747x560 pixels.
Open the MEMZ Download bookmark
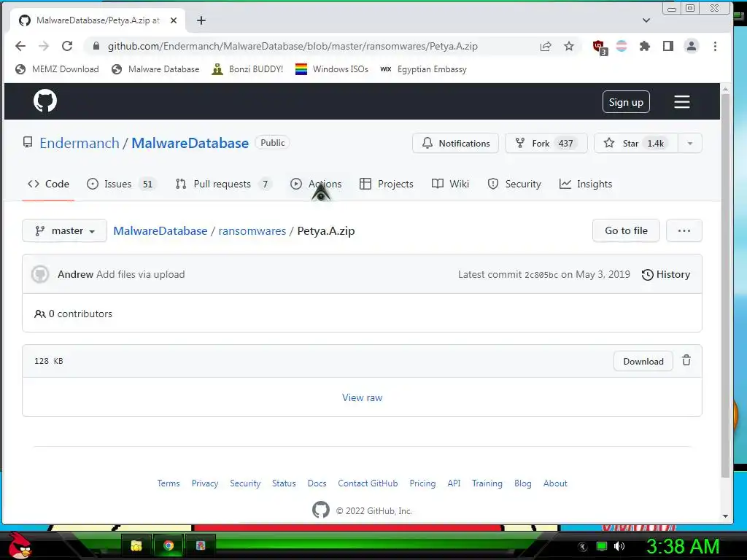coord(57,69)
